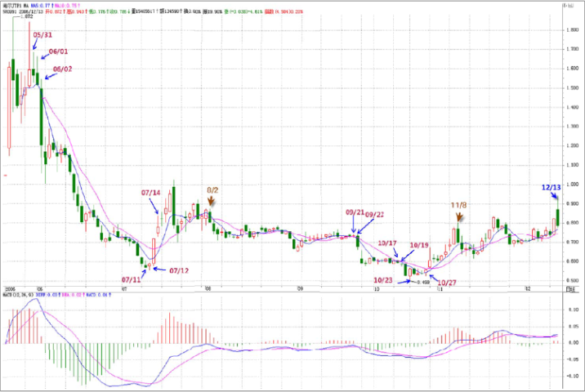Click the brown arrow marker below 11/8
The height and width of the screenshot is (392, 585).
point(459,216)
